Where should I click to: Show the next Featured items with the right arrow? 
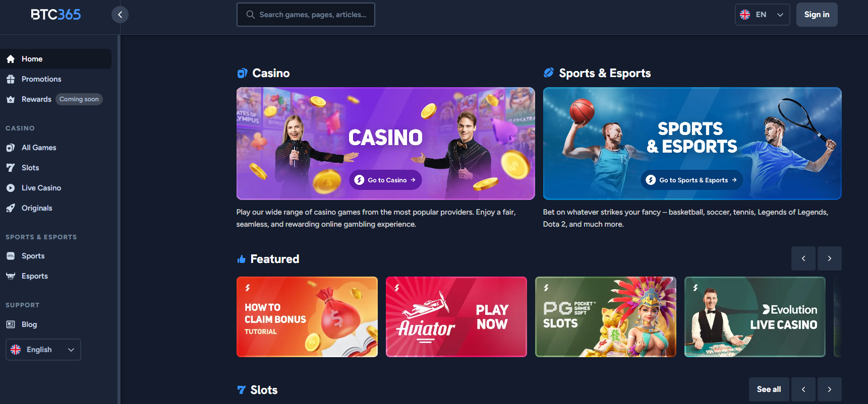pyautogui.click(x=829, y=258)
